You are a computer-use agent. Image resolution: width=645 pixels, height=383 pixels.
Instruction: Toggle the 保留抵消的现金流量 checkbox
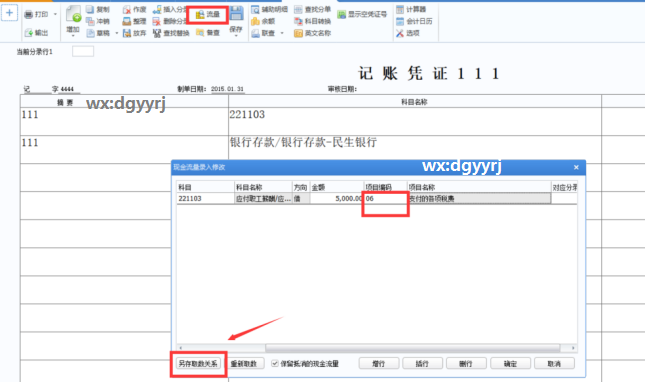(x=275, y=364)
